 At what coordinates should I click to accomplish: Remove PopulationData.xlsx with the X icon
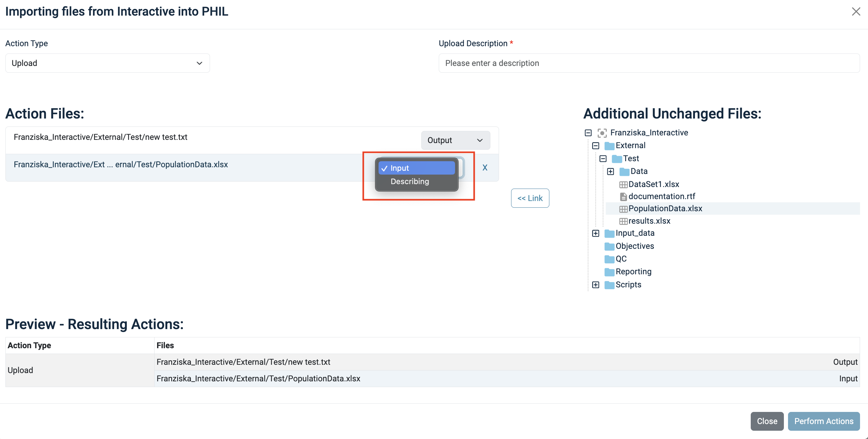tap(485, 168)
